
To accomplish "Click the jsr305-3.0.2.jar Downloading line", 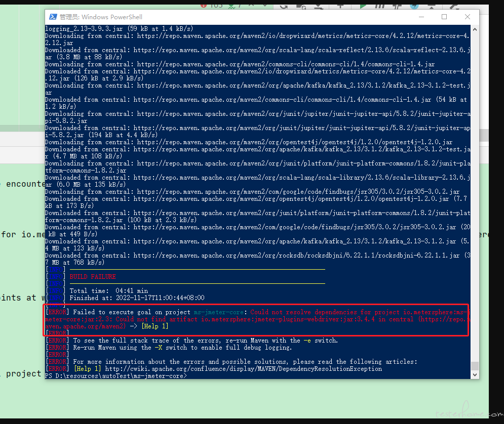I will tap(252, 192).
